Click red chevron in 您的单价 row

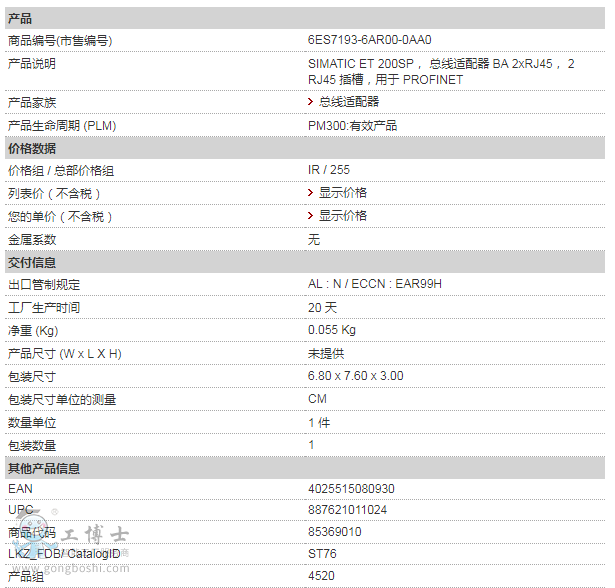310,216
